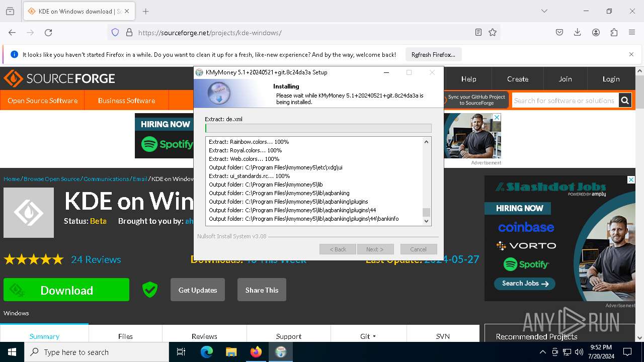644x362 pixels.
Task: Open the volume control in the tray
Action: coord(579,352)
